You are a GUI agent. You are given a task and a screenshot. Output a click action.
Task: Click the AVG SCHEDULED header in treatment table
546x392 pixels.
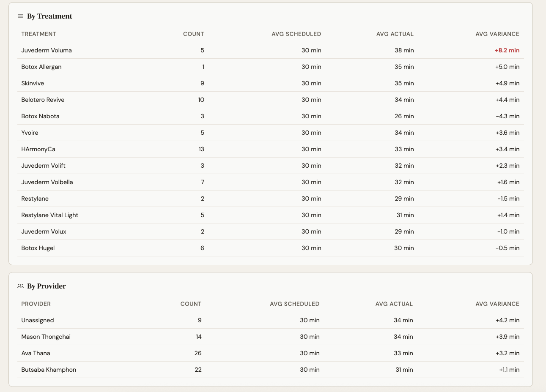click(296, 34)
